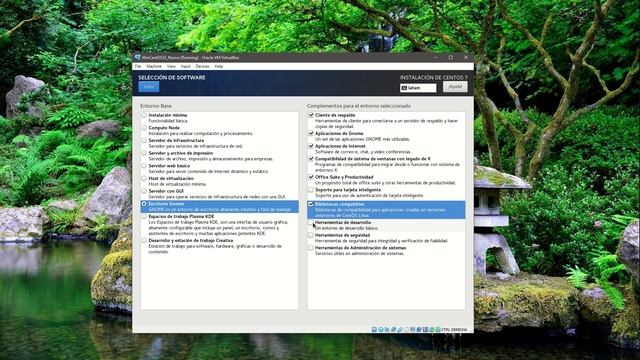Viewport: 640px width, 360px height.
Task: Open the File menu
Action: pyautogui.click(x=138, y=66)
